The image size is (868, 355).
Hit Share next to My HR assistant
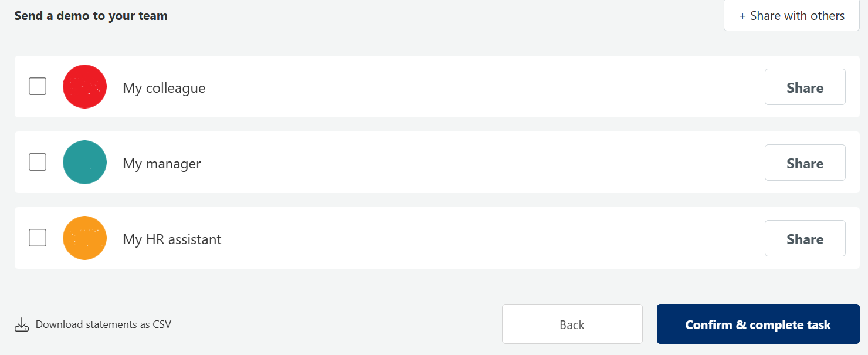point(805,239)
